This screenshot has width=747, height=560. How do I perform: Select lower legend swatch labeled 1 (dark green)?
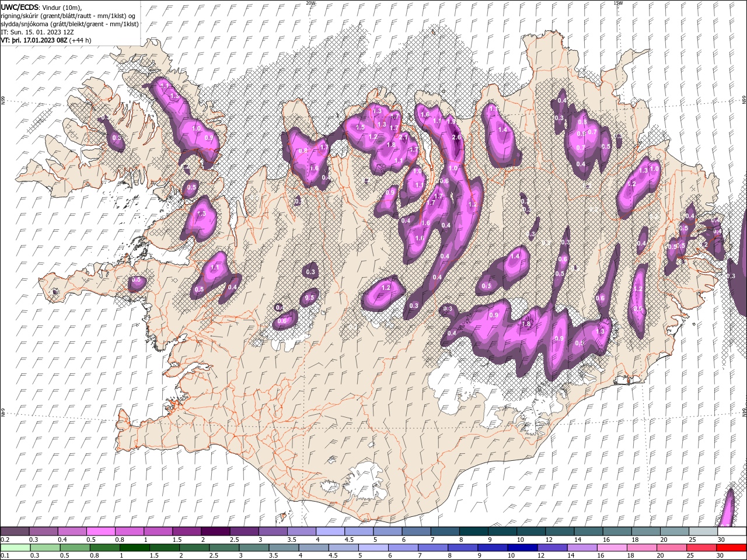135,548
